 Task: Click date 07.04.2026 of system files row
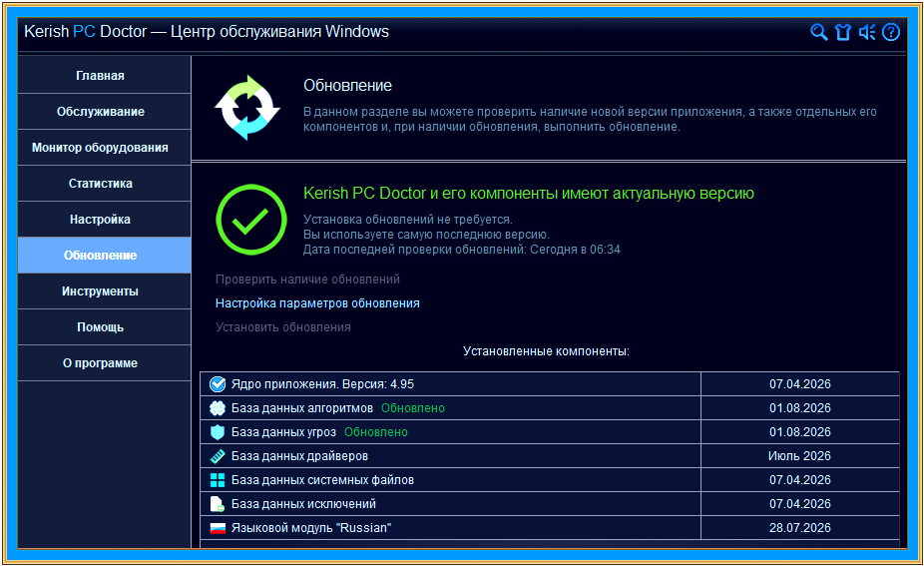[799, 480]
